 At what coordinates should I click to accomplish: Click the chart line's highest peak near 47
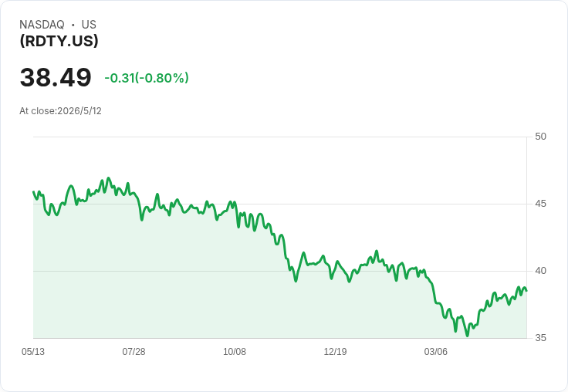[x=108, y=178]
